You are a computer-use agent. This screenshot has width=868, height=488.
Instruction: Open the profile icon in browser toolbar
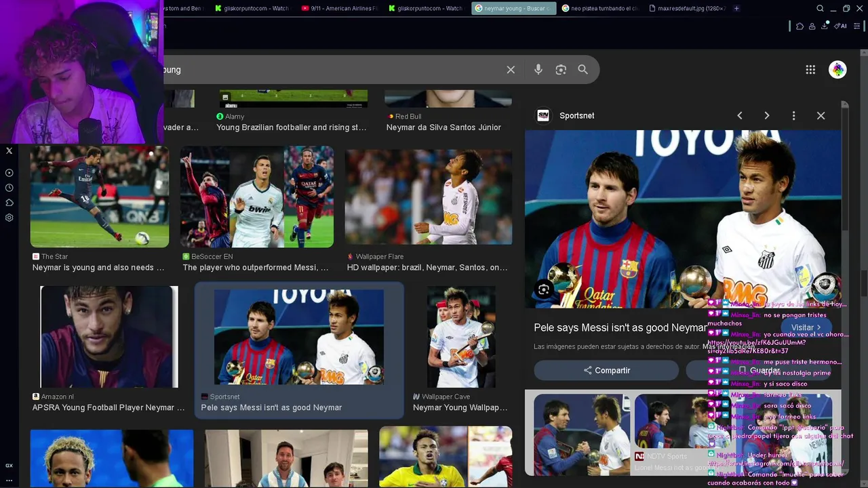pos(812,26)
